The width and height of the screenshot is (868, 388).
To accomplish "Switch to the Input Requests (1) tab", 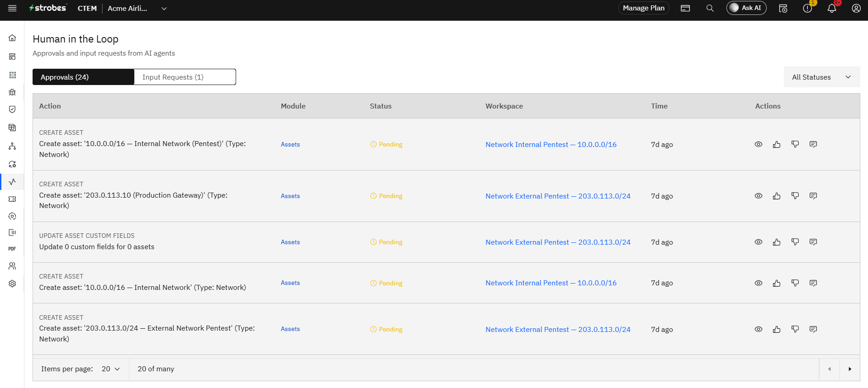I will (x=185, y=77).
